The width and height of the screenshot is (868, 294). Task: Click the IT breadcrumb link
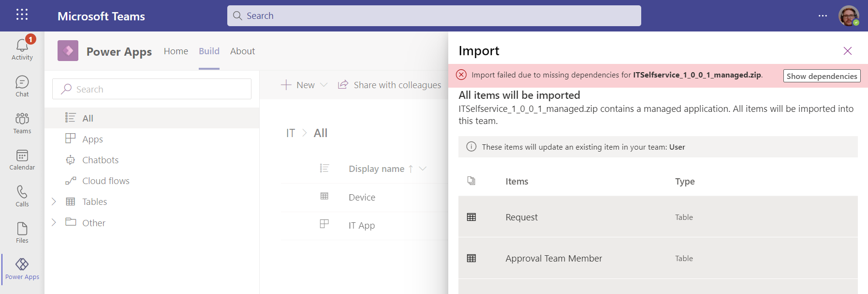click(290, 133)
